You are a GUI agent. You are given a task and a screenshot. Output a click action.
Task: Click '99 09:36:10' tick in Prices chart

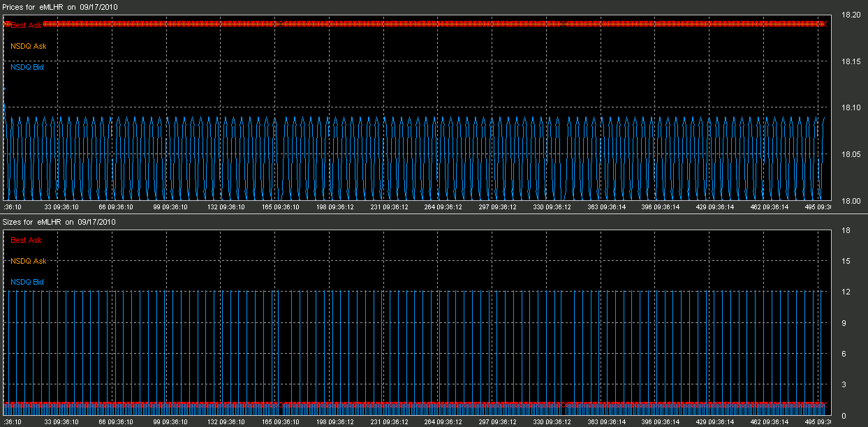tap(170, 207)
